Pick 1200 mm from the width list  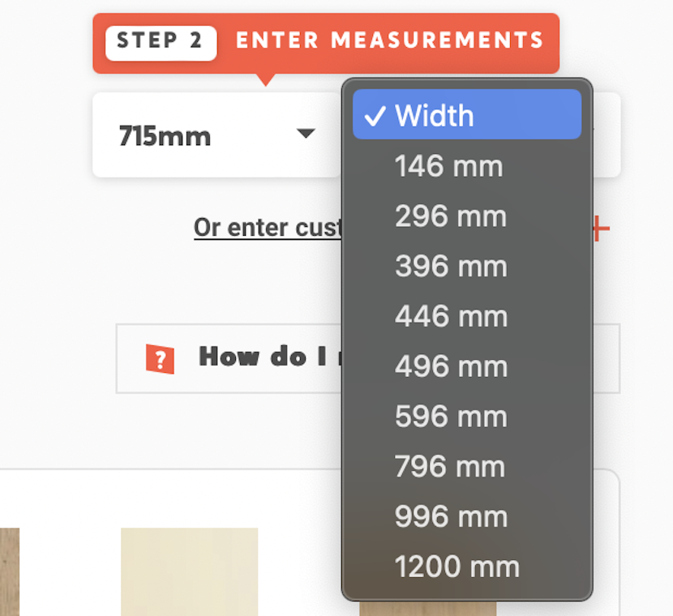pos(457,567)
